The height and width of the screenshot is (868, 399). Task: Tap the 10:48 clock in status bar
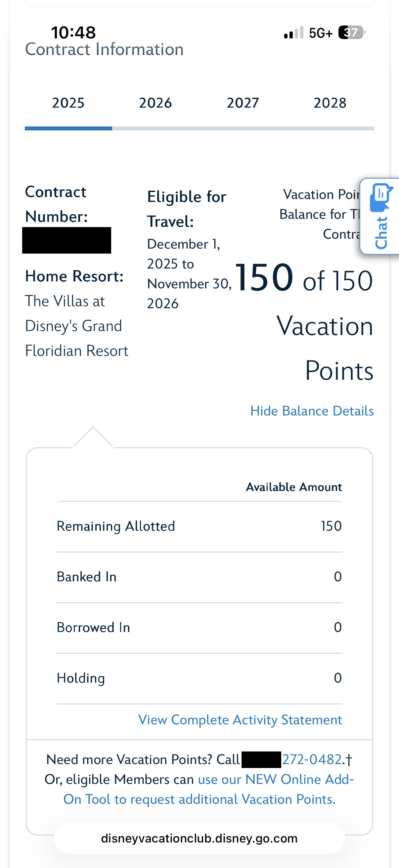73,33
